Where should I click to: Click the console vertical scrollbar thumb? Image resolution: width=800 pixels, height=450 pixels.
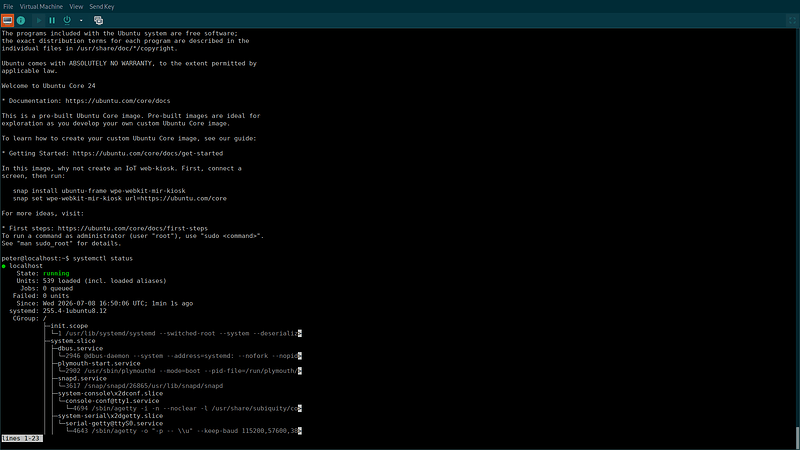click(x=797, y=437)
